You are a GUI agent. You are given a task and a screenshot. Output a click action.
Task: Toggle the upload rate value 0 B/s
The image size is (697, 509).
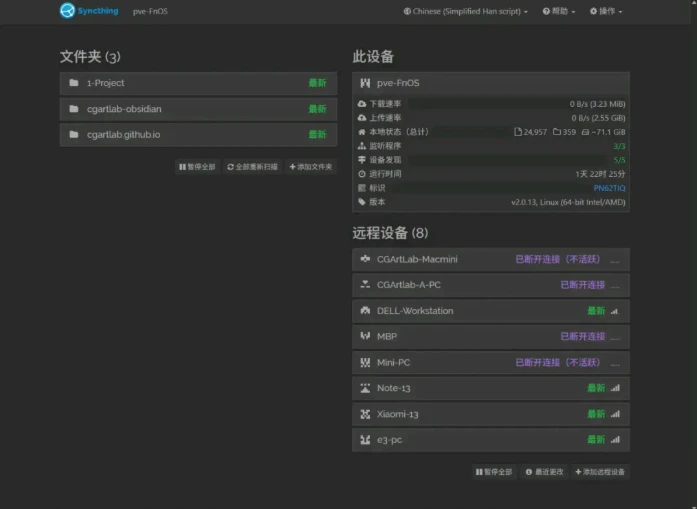tap(598, 118)
